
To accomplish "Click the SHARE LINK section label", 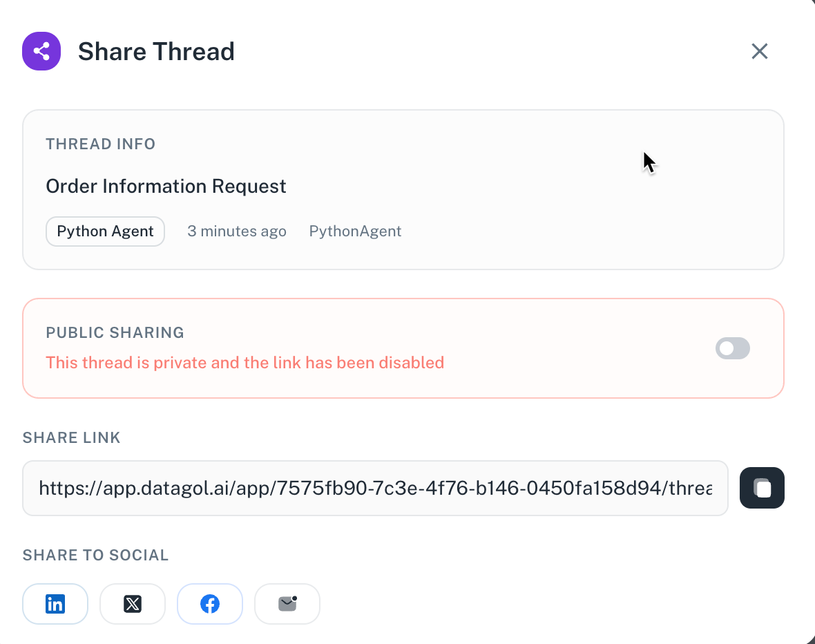I will [72, 437].
